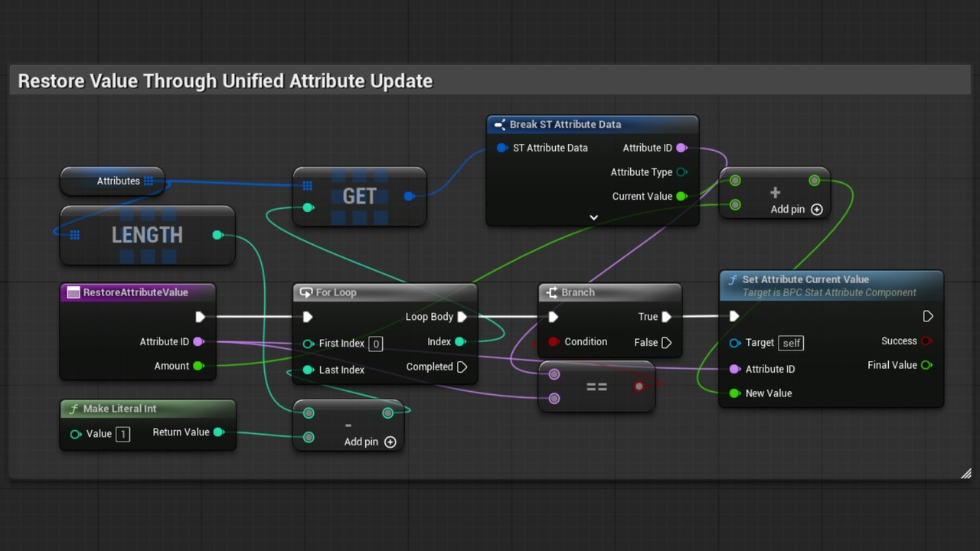The image size is (980, 551).
Task: Click Make Literal Int Return Value pin
Action: pyautogui.click(x=218, y=432)
